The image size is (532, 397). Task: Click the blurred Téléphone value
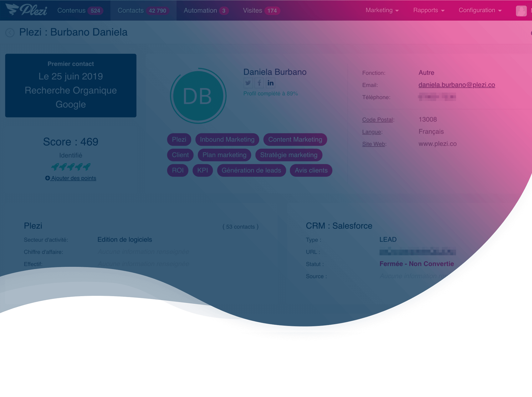coord(437,97)
